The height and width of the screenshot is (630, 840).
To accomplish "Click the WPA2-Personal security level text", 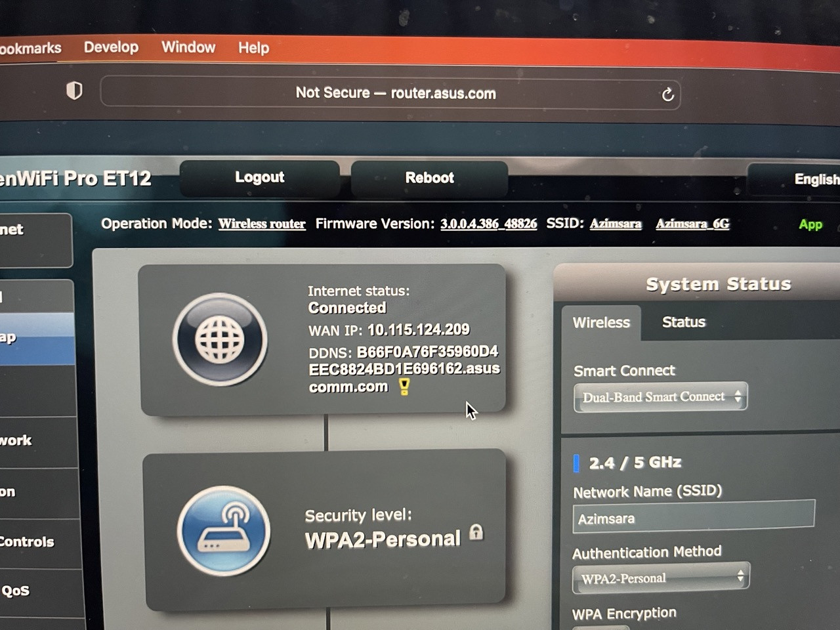I will coord(383,539).
